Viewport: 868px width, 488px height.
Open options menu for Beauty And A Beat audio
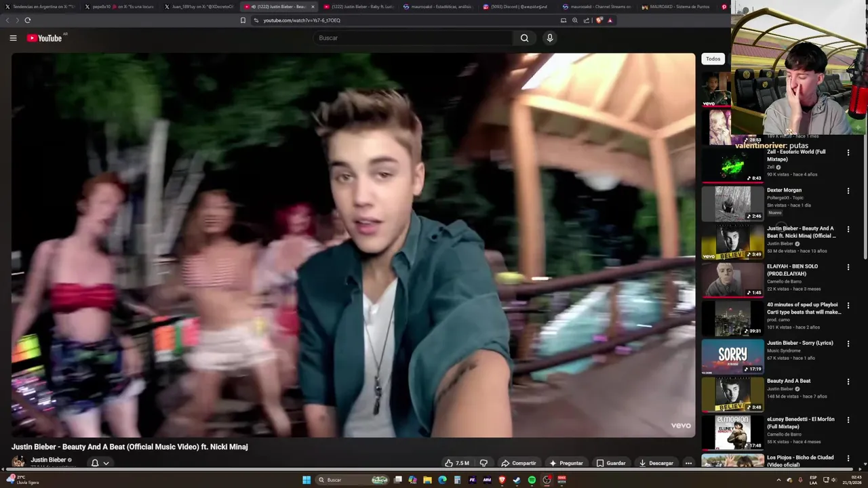click(x=848, y=382)
